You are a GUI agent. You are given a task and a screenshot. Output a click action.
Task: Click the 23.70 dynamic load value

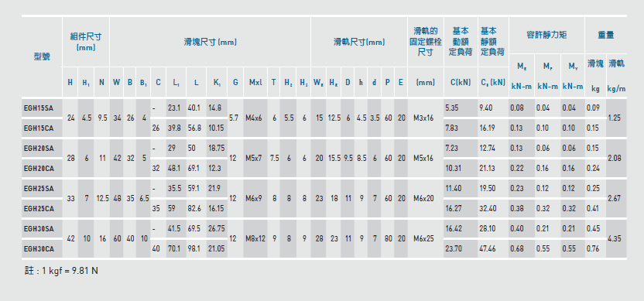pos(454,249)
